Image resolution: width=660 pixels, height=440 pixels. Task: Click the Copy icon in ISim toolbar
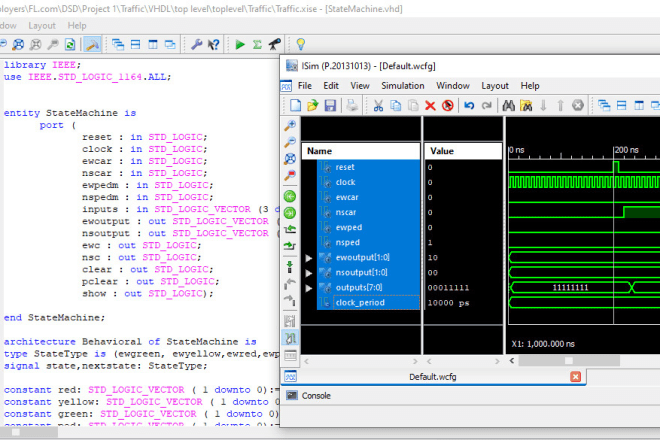pos(396,105)
